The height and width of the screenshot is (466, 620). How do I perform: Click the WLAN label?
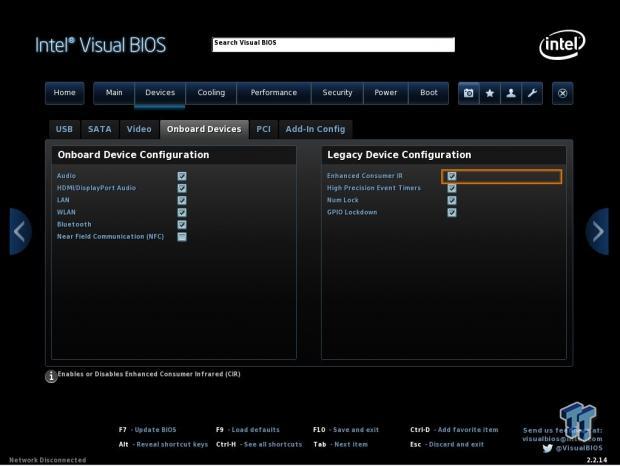click(66, 212)
